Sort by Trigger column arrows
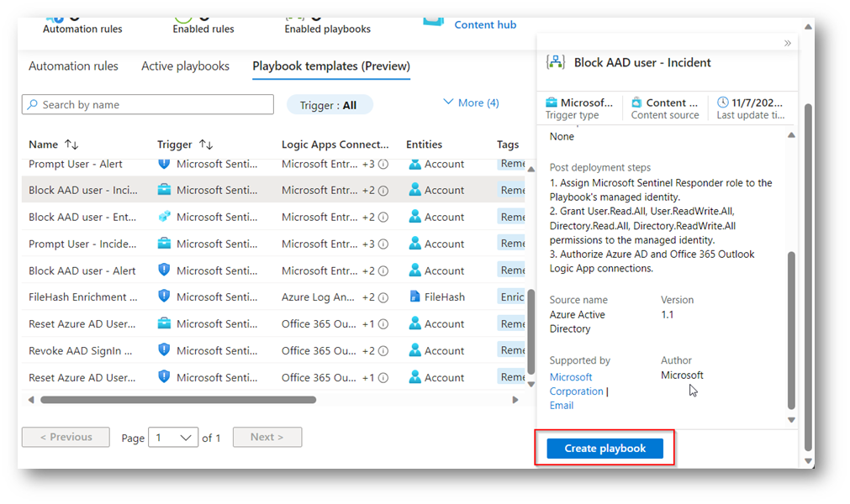 coord(206,144)
